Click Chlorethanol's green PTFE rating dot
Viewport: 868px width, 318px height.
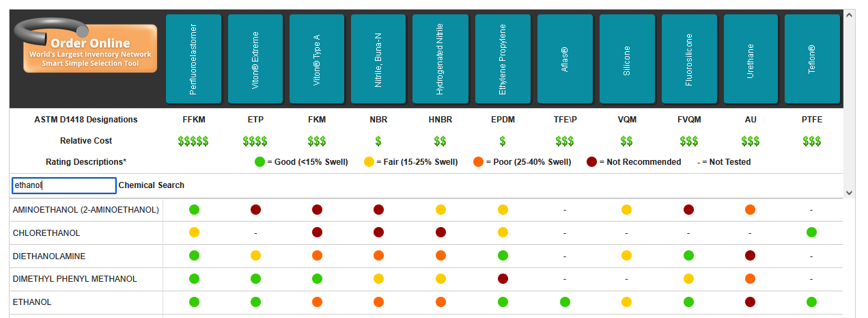tap(812, 233)
